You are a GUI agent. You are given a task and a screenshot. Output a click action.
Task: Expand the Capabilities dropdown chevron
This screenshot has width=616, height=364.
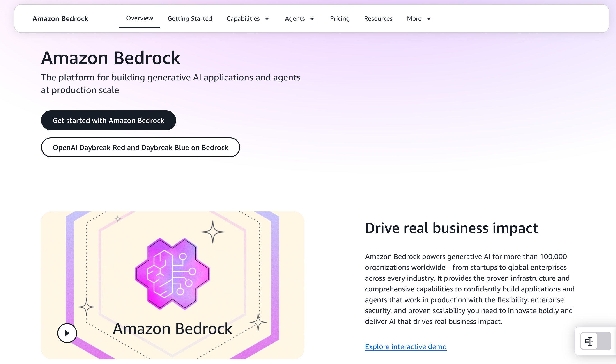point(267,19)
